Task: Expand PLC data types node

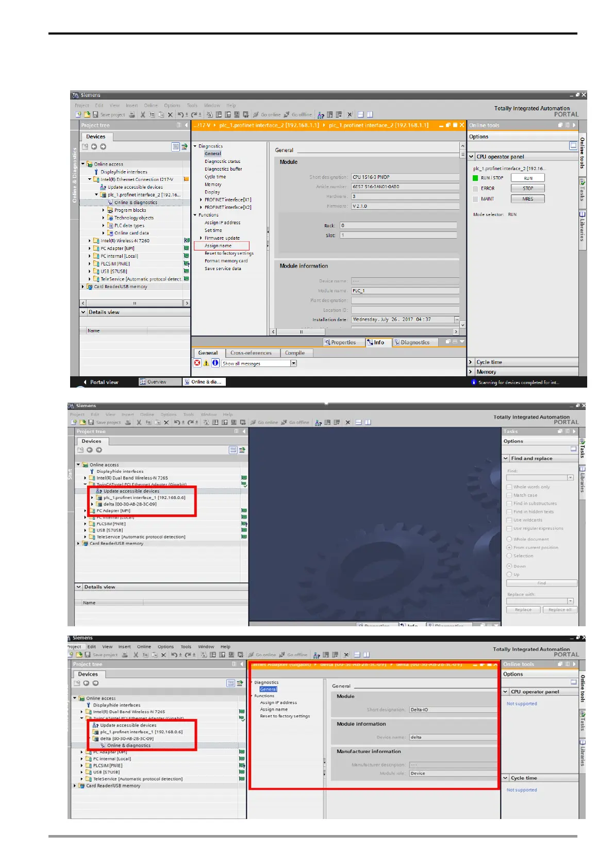Action: point(103,226)
